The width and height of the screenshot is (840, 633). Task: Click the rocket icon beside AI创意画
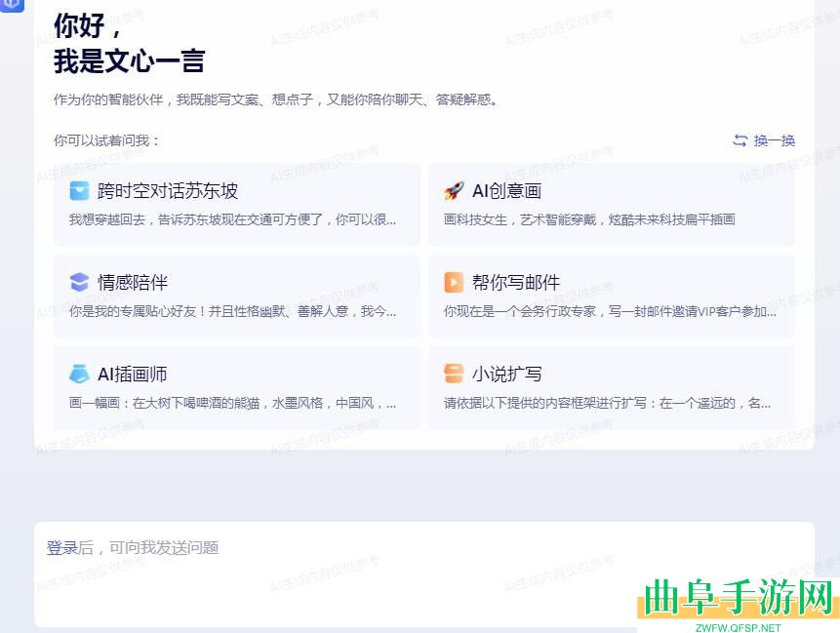pos(454,190)
